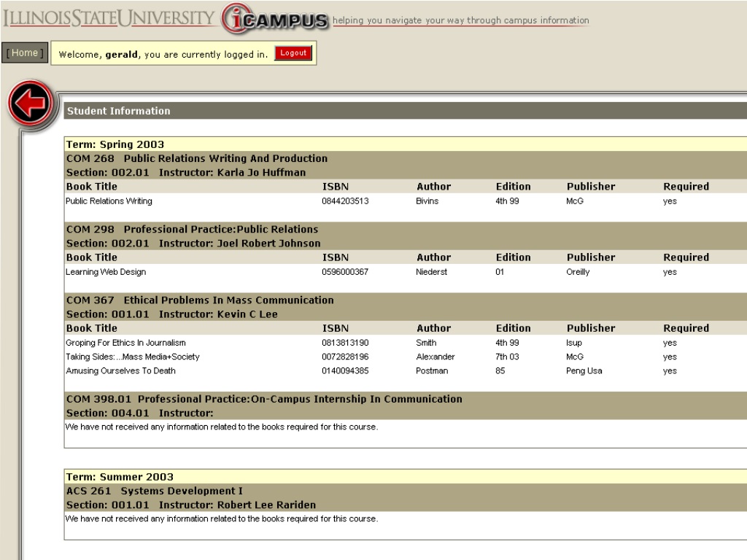Click publisher Isup
Screen dimensions: 747x560
click(573, 343)
